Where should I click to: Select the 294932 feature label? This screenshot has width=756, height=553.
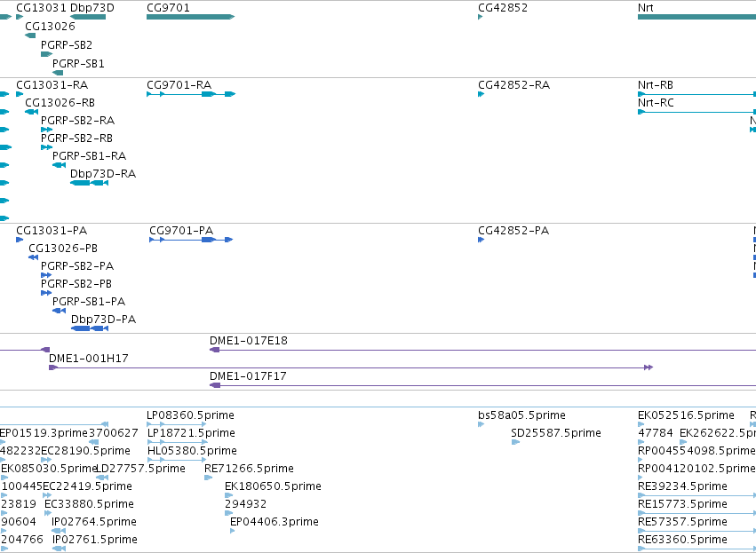click(246, 504)
